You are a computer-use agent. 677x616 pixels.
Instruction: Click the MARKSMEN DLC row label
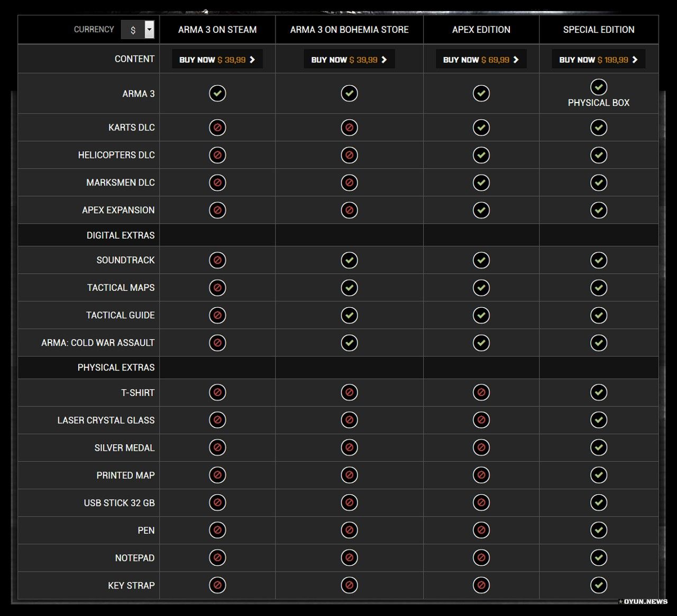(x=121, y=182)
